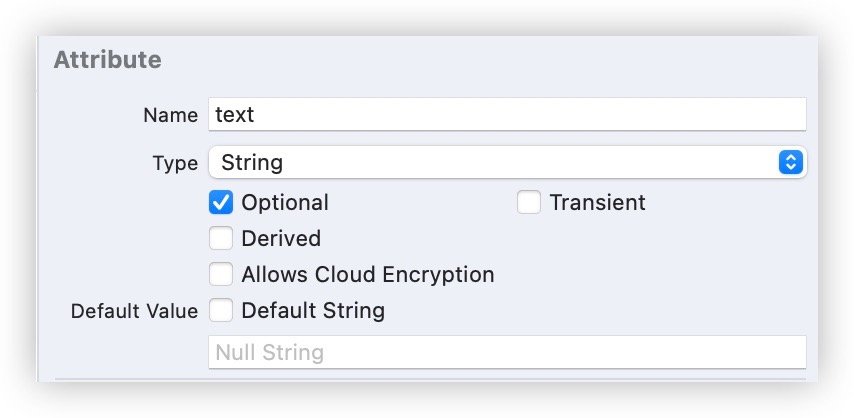The image size is (854, 418).
Task: Click the Default Value label
Action: click(x=135, y=311)
